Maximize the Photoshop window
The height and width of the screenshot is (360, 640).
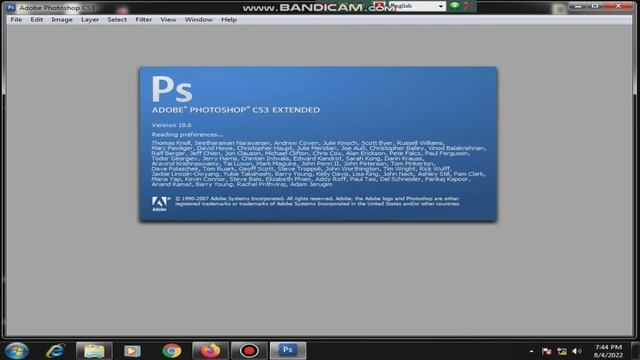[x=595, y=6]
